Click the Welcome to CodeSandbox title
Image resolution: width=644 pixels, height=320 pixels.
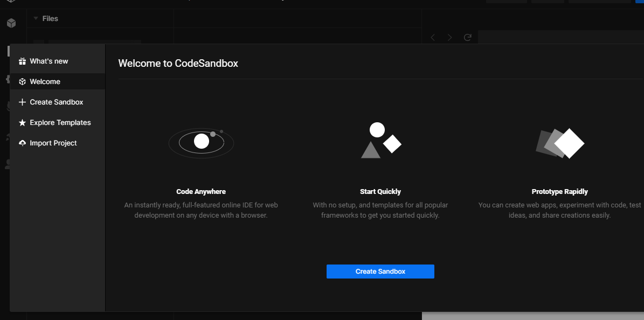click(x=178, y=63)
